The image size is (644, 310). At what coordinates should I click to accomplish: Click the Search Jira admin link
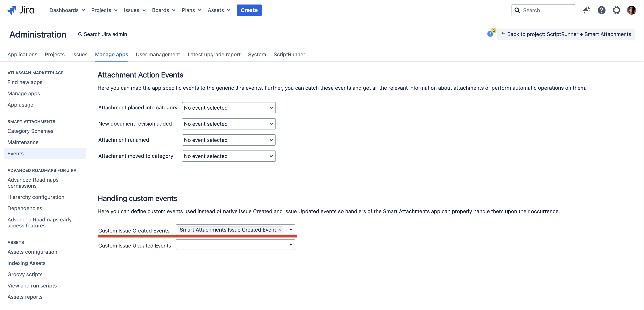[102, 34]
